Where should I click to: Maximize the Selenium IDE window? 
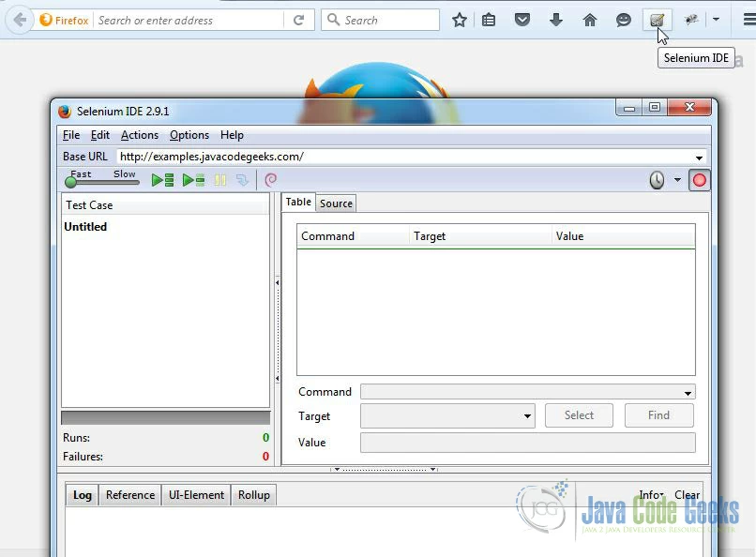pyautogui.click(x=655, y=108)
